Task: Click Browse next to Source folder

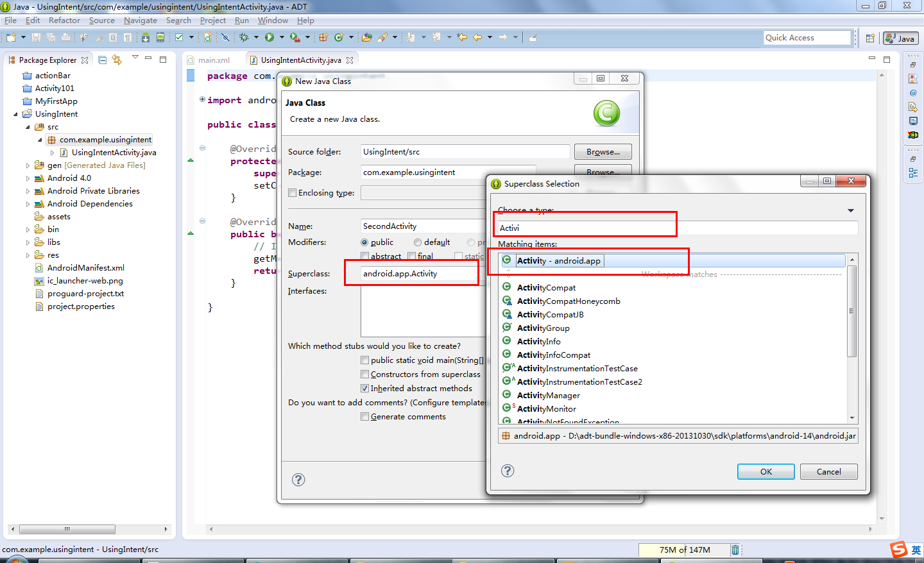Action: (x=603, y=152)
